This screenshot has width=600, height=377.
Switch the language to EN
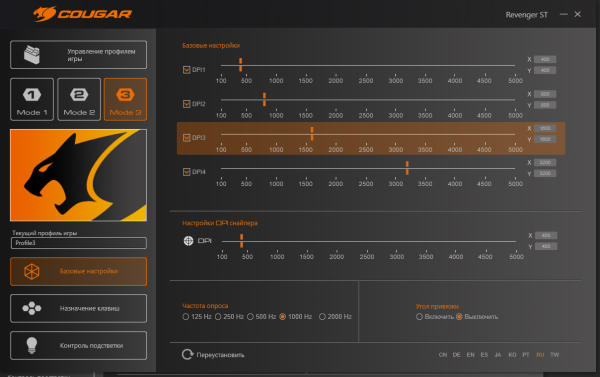coord(470,355)
